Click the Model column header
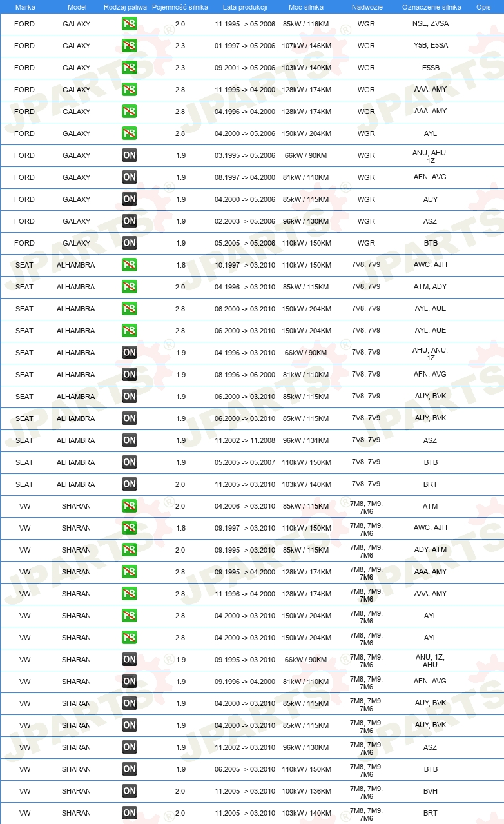 coord(77,7)
